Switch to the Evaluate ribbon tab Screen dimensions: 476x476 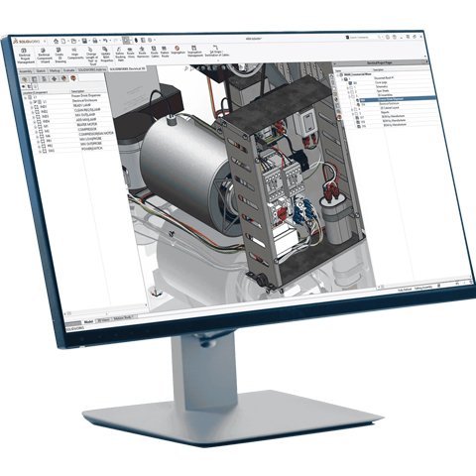(68, 70)
